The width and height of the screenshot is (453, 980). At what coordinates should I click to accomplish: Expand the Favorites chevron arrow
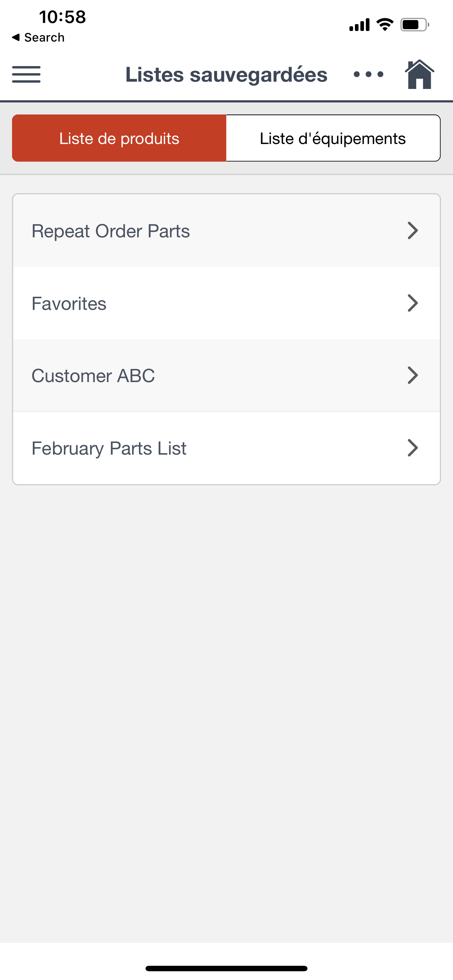(x=413, y=303)
